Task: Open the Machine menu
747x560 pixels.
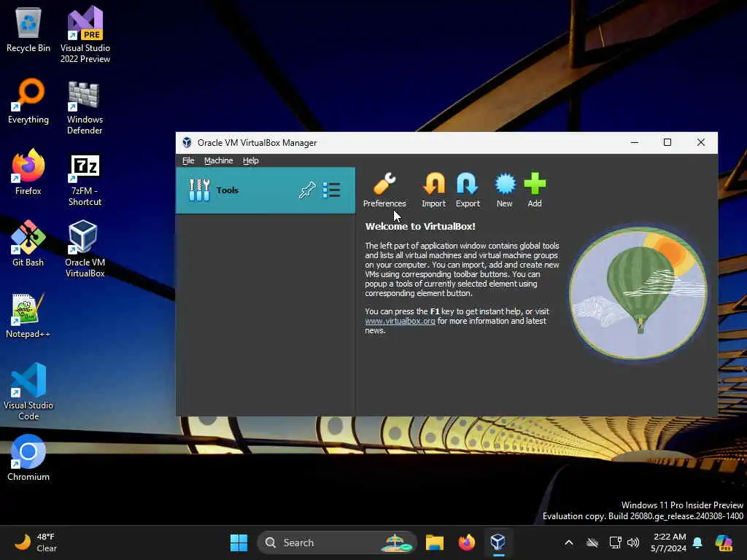Action: coord(219,160)
